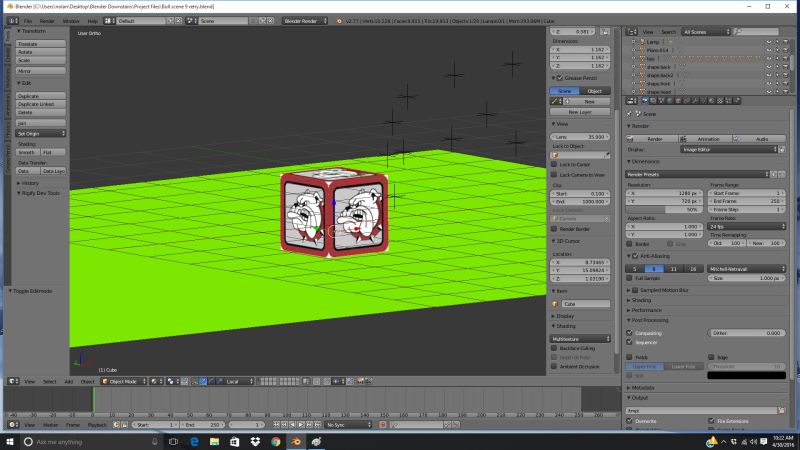Viewport: 800px width, 450px height.
Task: Enable Lock Camera to View checkbox
Action: (554, 174)
